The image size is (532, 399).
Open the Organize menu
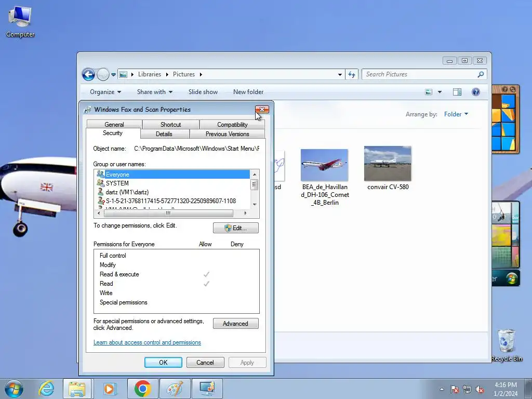(105, 92)
